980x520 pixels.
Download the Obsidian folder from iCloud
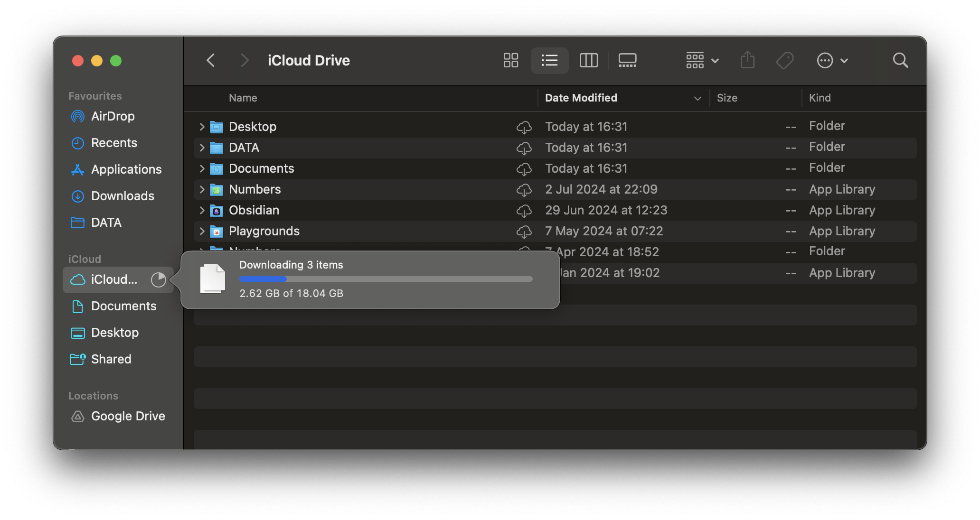pyautogui.click(x=524, y=210)
